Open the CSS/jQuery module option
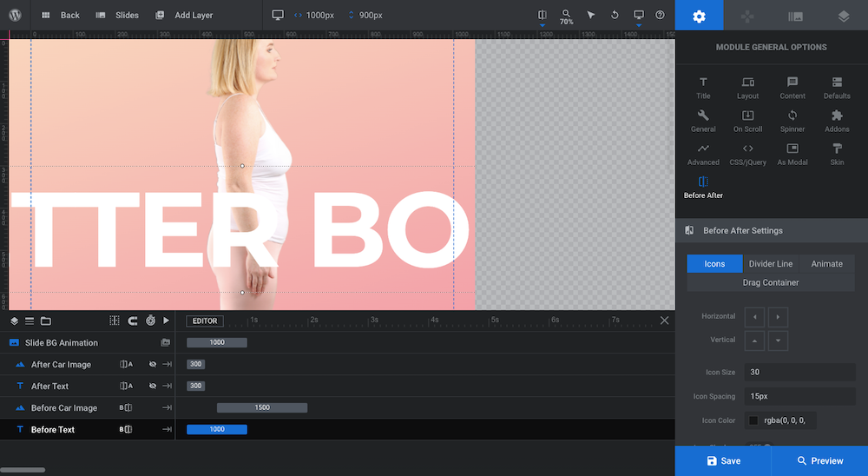 click(x=747, y=154)
